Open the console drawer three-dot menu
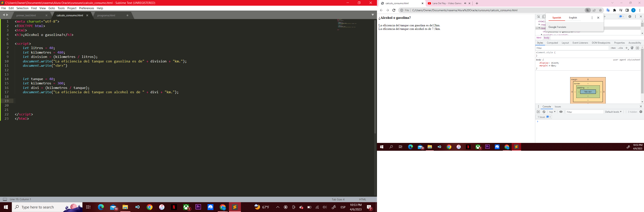 [x=538, y=107]
